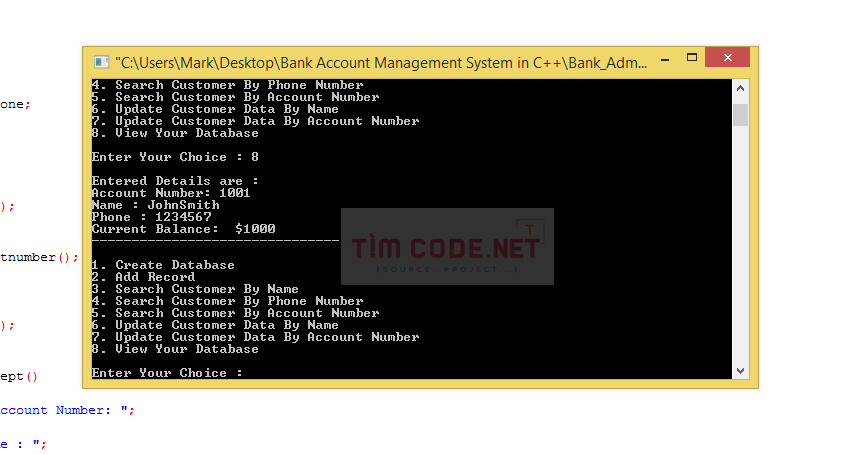
Task: Click "one;" code text in background editor
Action: coord(15,104)
